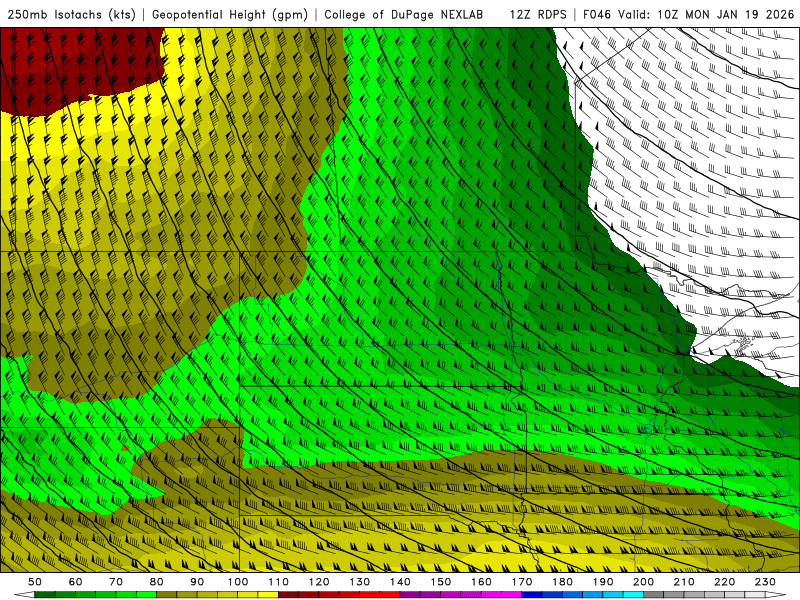
Task: Click the legend value 160
Action: coord(482,582)
